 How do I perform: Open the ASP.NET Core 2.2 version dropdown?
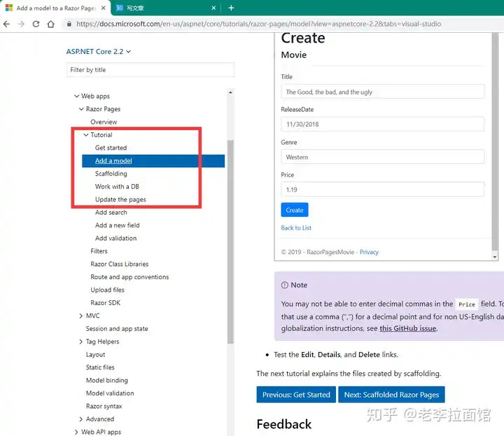click(x=99, y=51)
